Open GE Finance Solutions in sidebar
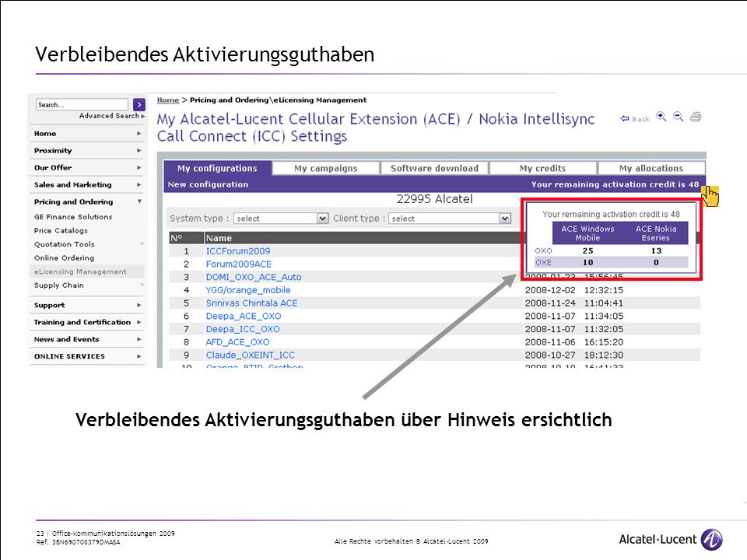747x560 pixels. click(73, 217)
